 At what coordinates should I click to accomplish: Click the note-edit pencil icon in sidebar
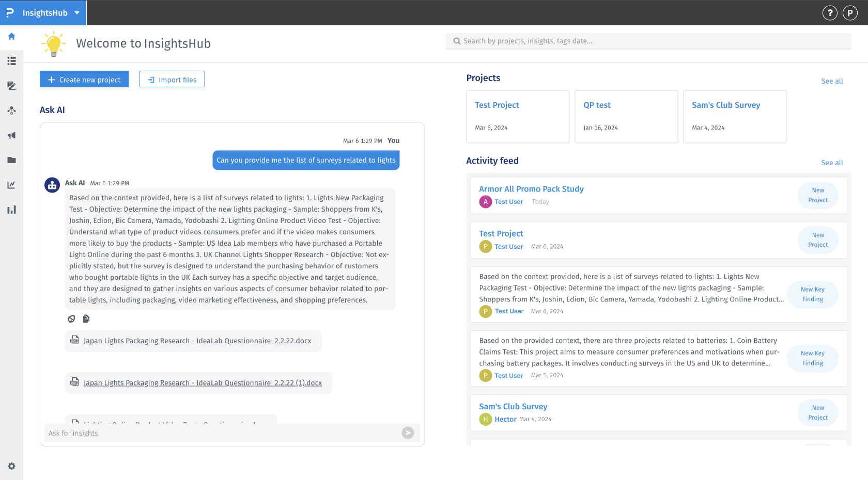tap(11, 86)
